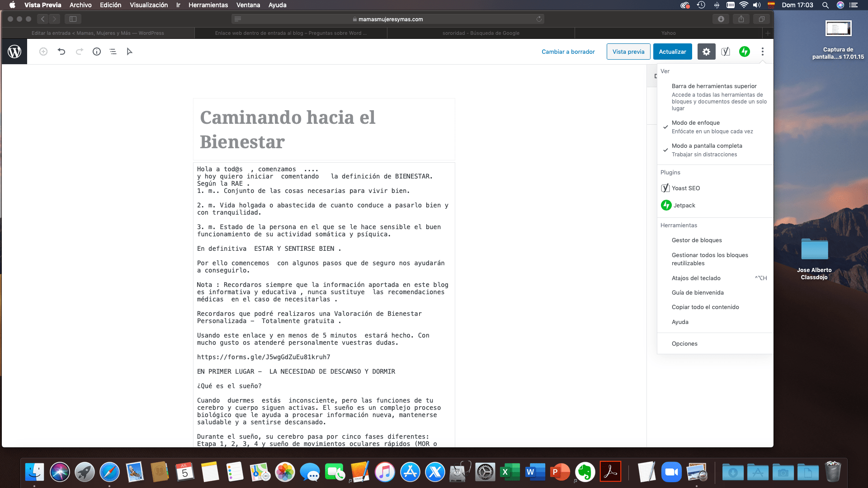Open Opciones at menu bottom
The height and width of the screenshot is (488, 868).
[715, 343]
